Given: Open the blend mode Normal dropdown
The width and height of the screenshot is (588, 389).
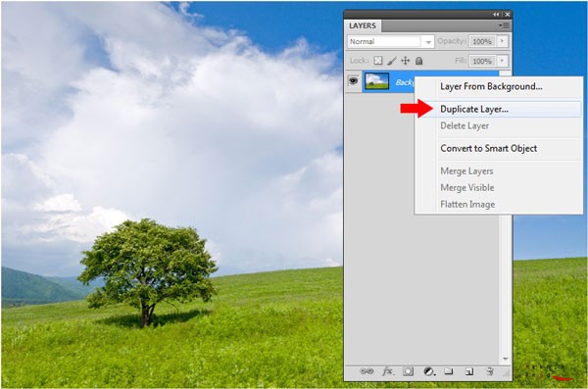Looking at the screenshot, I should click(390, 41).
